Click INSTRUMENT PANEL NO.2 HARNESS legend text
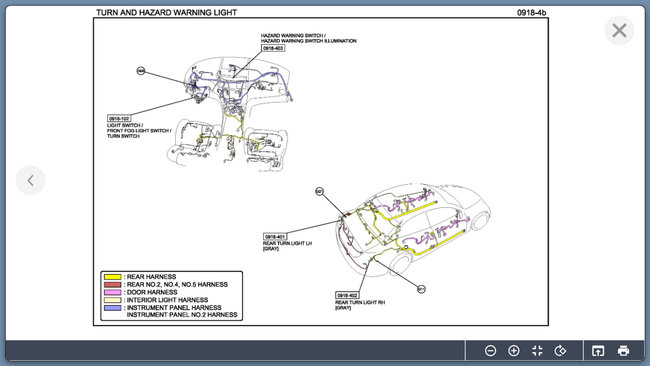The image size is (650, 366). (182, 315)
